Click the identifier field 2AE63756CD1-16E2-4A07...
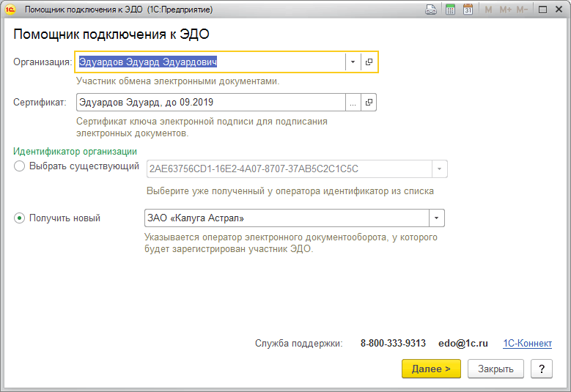571x392 pixels. [x=290, y=169]
